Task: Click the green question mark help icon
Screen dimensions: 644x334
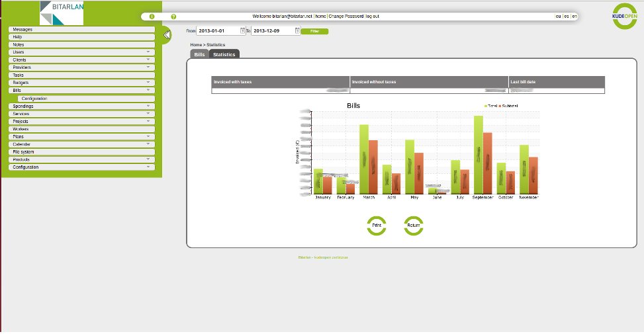Action: [173, 16]
